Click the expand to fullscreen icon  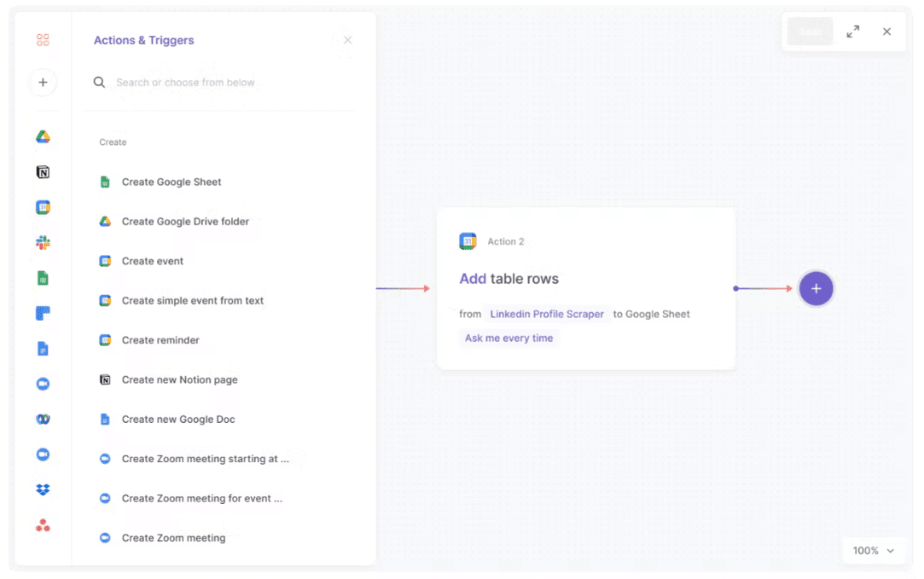click(x=852, y=32)
